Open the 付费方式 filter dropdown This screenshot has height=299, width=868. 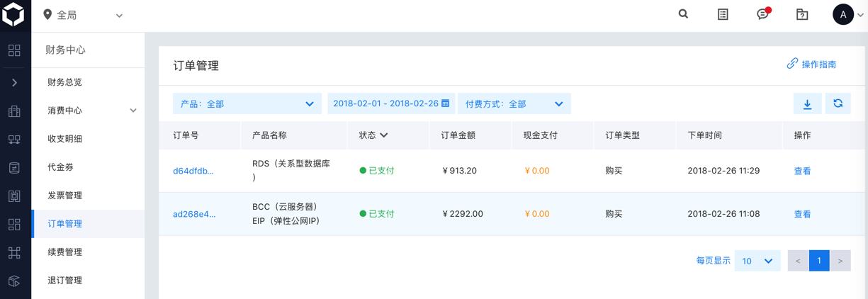pos(514,104)
